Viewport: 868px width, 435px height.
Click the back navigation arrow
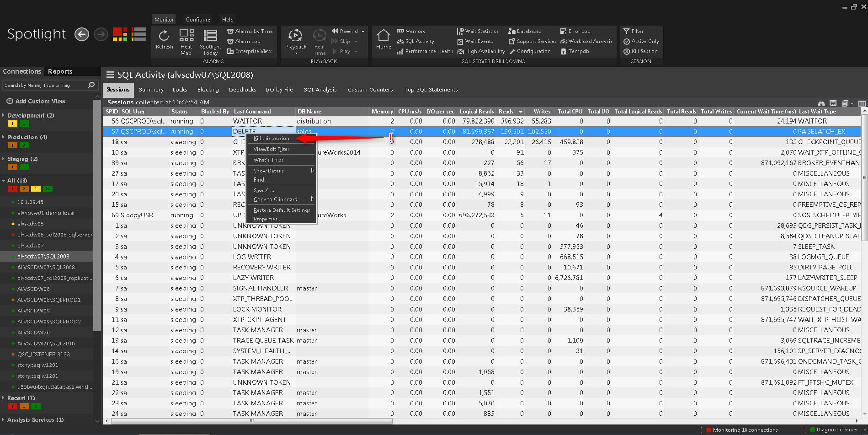click(x=82, y=34)
